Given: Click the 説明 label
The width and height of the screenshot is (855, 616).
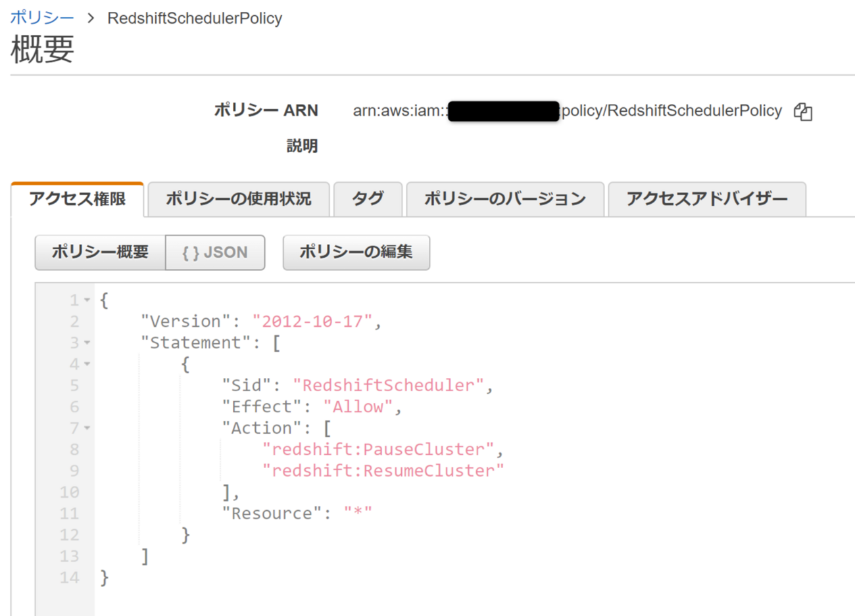Looking at the screenshot, I should coord(302,146).
